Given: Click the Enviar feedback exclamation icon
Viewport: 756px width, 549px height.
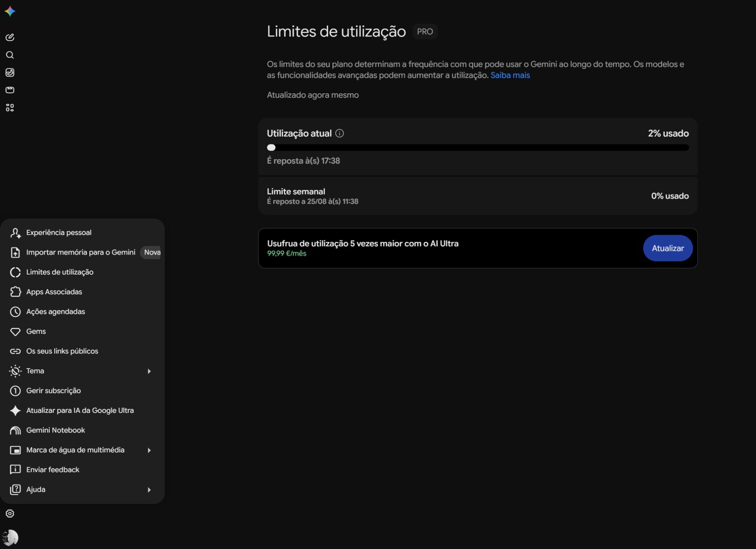Looking at the screenshot, I should tap(15, 470).
